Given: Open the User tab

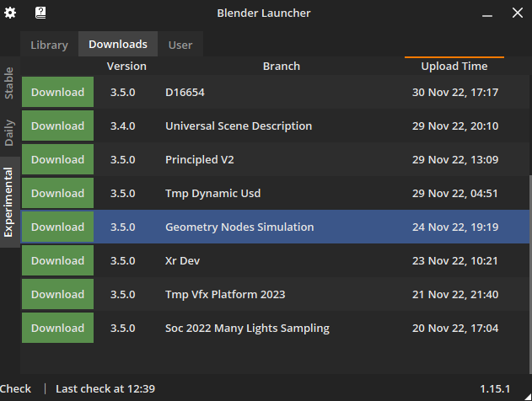Looking at the screenshot, I should click(180, 45).
